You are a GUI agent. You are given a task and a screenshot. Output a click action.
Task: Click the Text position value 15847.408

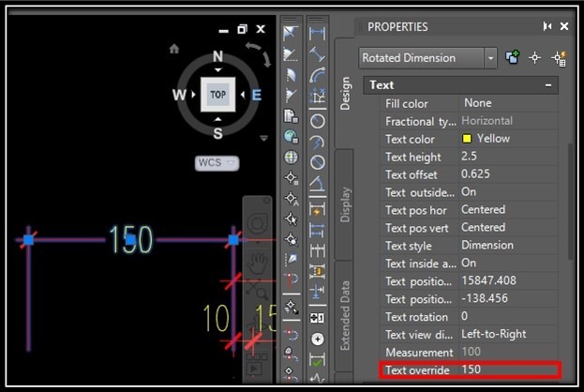(x=488, y=280)
